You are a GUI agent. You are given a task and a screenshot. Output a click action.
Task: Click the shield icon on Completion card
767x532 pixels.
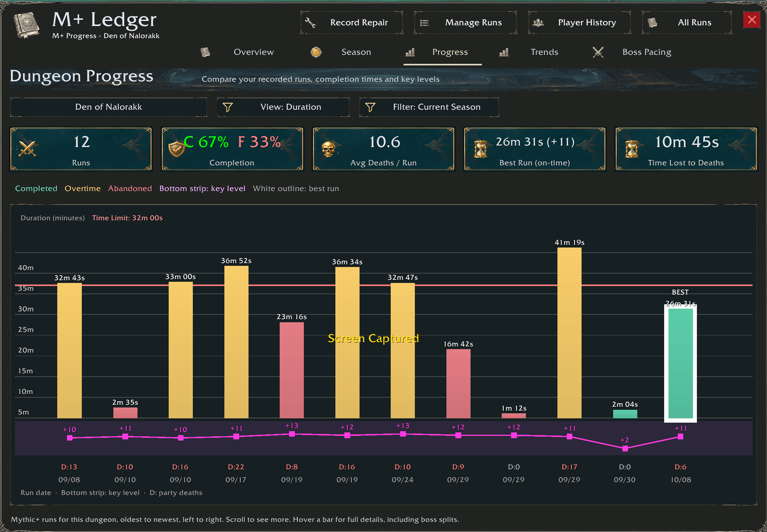[x=176, y=148]
